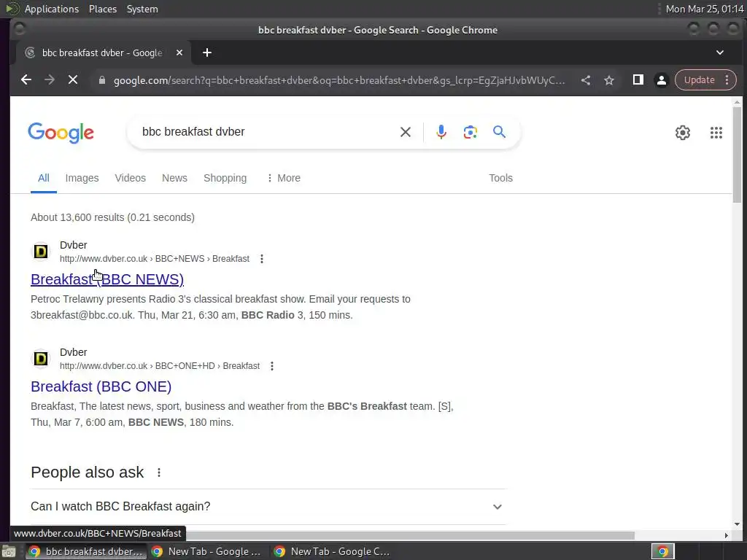Click the Chrome icon in bottom-right panel
This screenshot has height=560, width=747.
click(x=662, y=551)
